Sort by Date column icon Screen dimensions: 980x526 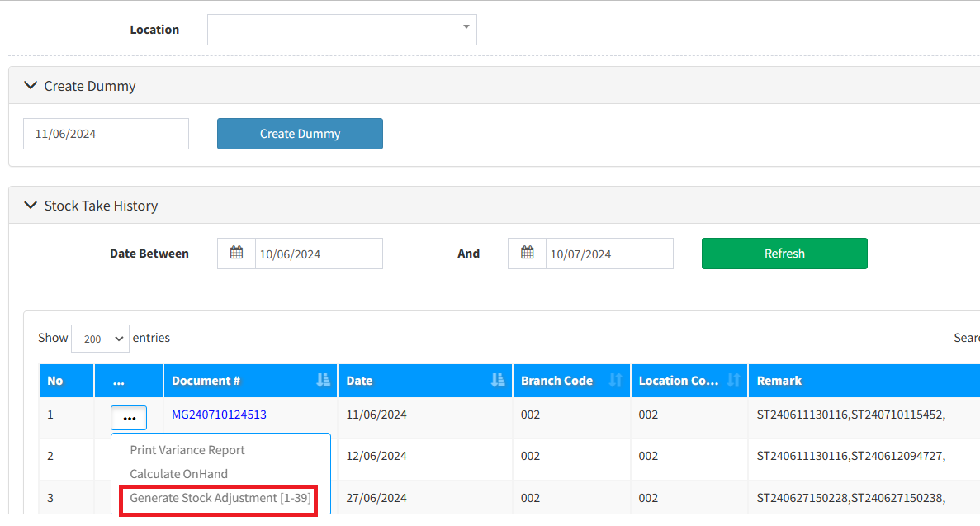point(497,381)
